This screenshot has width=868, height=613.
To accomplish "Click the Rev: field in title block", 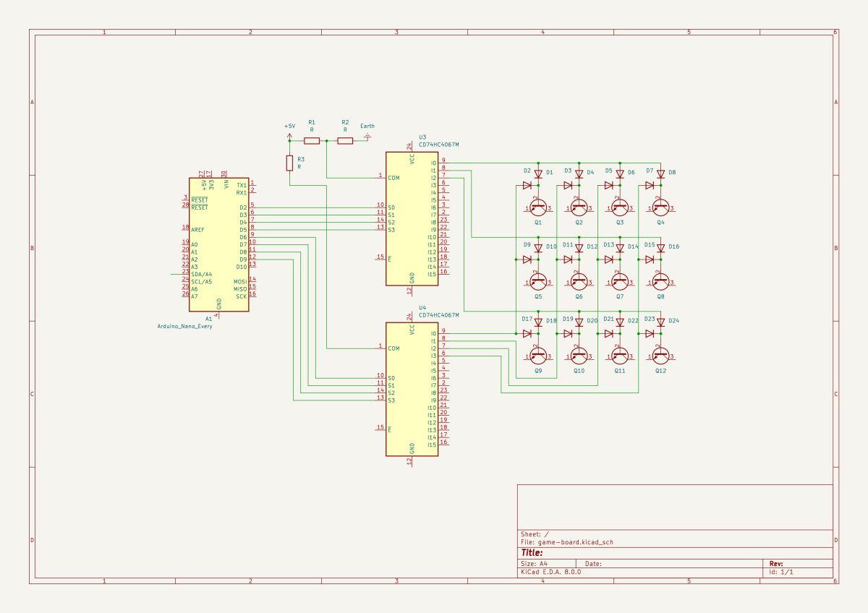I will click(775, 563).
